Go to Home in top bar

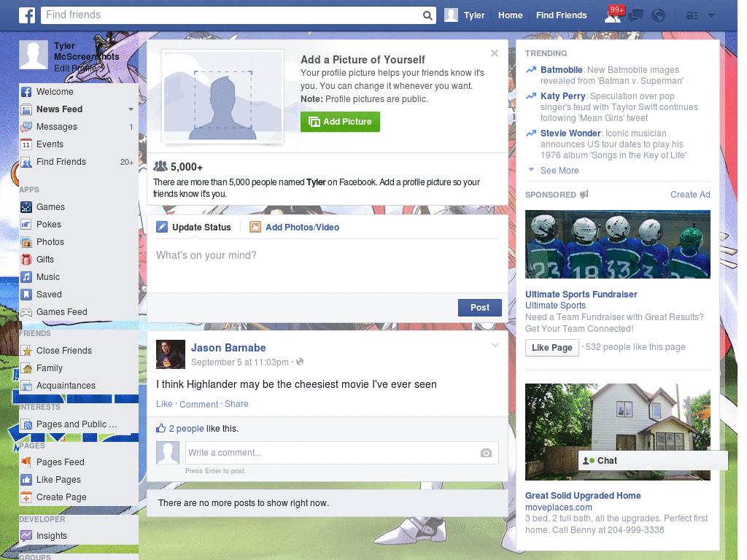[x=510, y=15]
